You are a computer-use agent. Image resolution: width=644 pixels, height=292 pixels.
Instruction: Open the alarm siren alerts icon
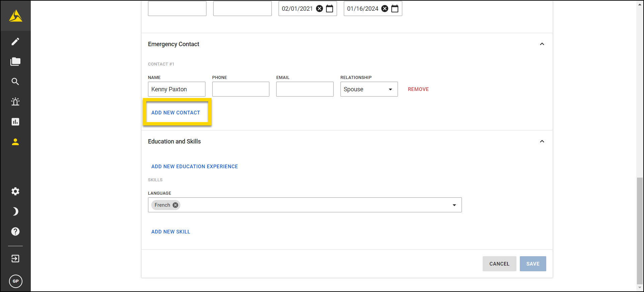[15, 102]
